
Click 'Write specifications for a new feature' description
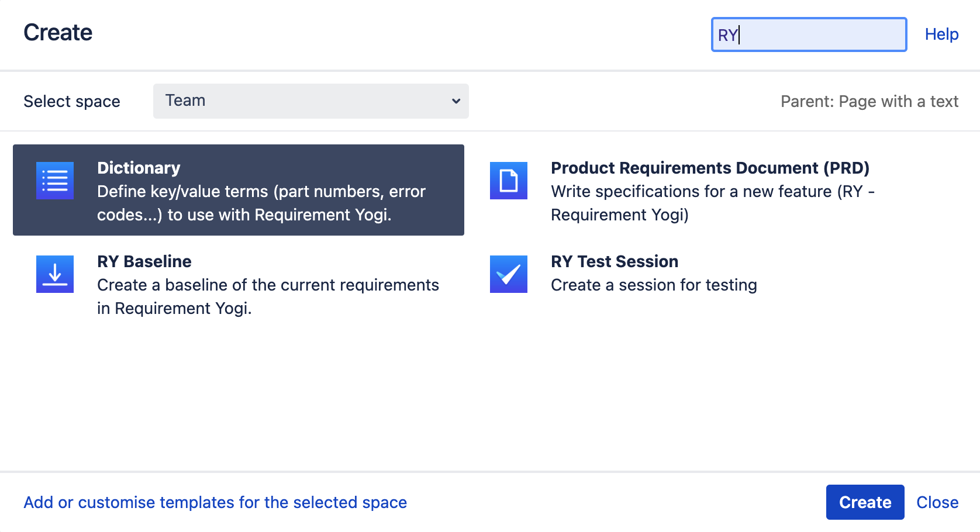click(x=712, y=203)
